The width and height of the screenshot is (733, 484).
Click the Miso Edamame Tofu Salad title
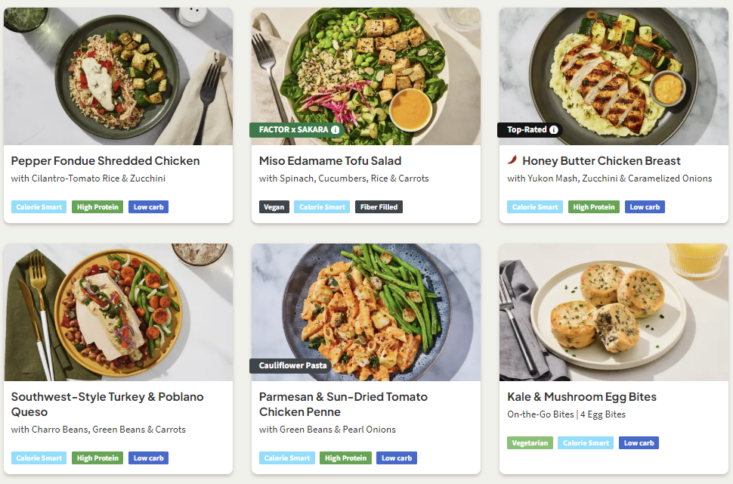(x=330, y=160)
